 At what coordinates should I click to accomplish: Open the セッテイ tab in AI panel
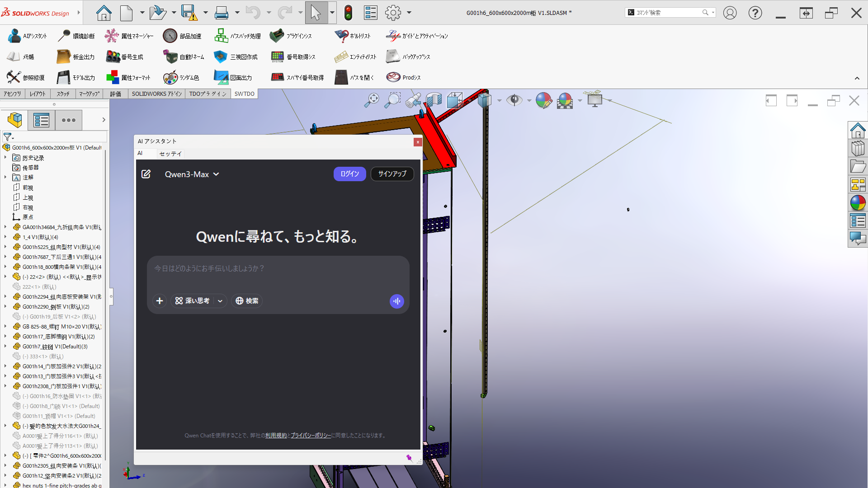(170, 154)
